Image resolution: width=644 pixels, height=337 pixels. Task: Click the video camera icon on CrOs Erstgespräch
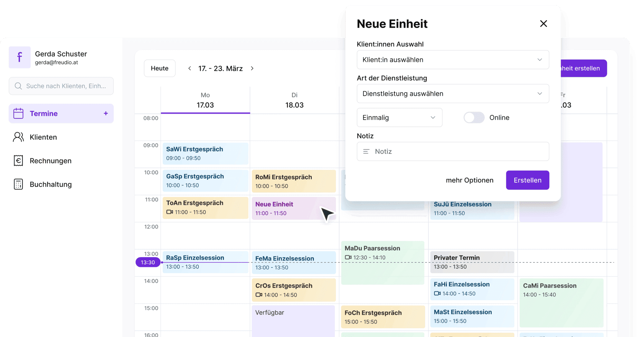point(259,295)
